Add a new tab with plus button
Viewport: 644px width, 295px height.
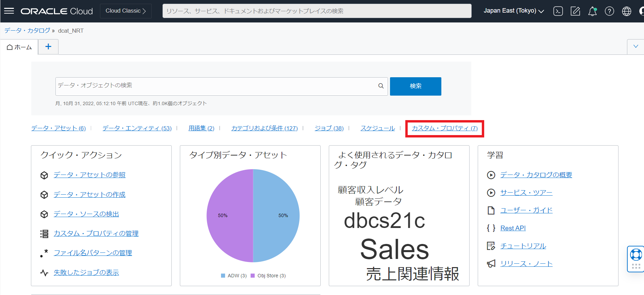[48, 47]
